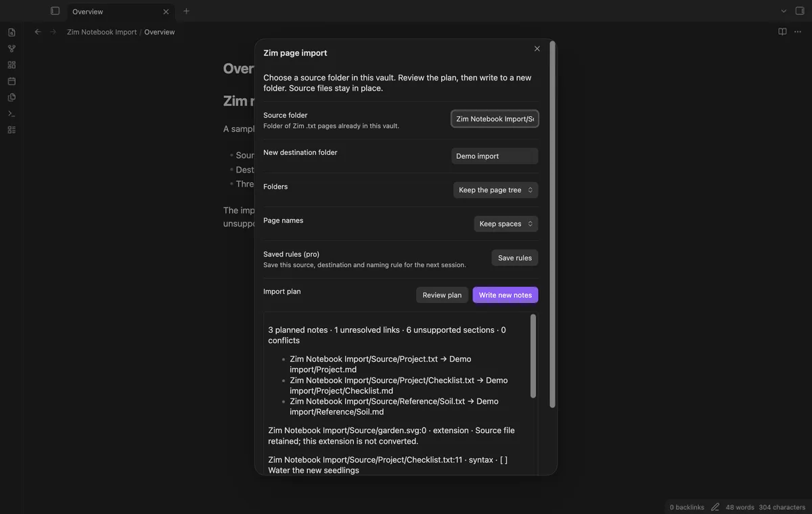Navigate forward with right arrow
812x514 pixels.
53,32
